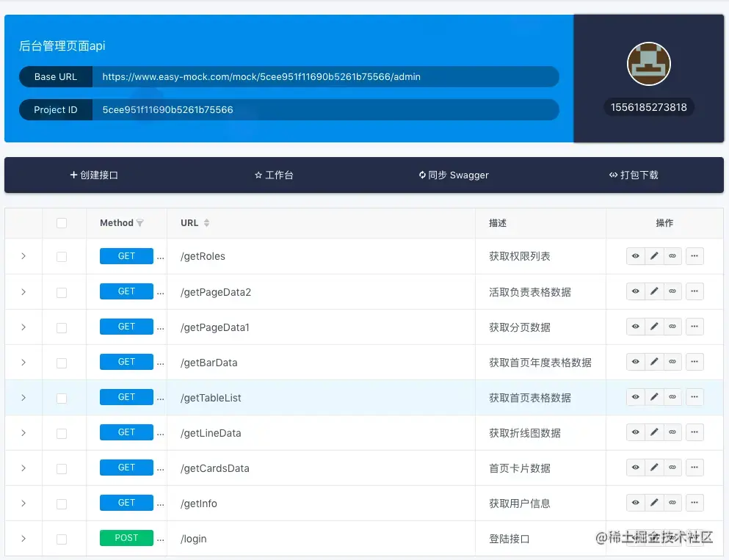
Task: Expand the /login row details
Action: [23, 539]
